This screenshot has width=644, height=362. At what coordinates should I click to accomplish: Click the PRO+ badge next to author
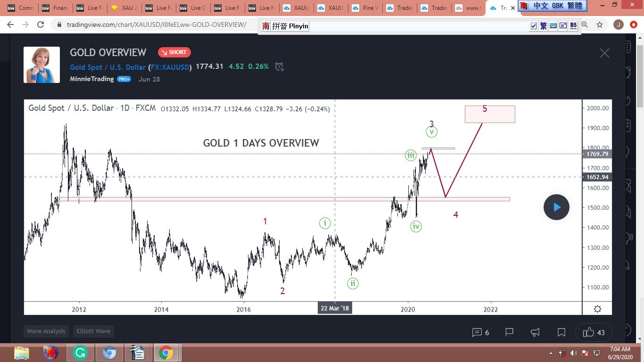124,79
